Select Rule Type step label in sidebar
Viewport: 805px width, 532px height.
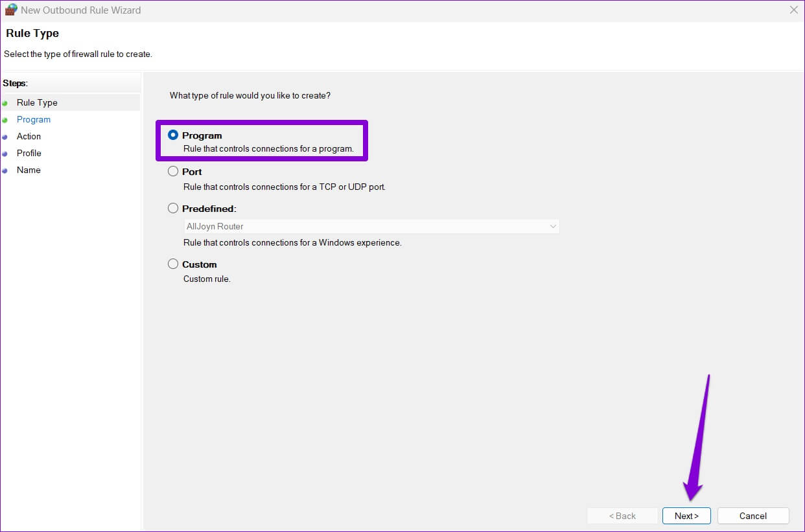[37, 102]
